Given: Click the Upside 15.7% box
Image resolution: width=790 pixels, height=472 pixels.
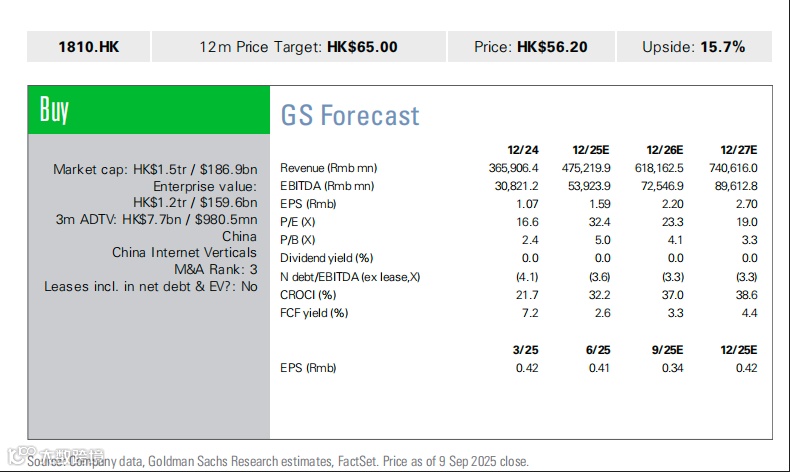Looking at the screenshot, I should tap(693, 47).
